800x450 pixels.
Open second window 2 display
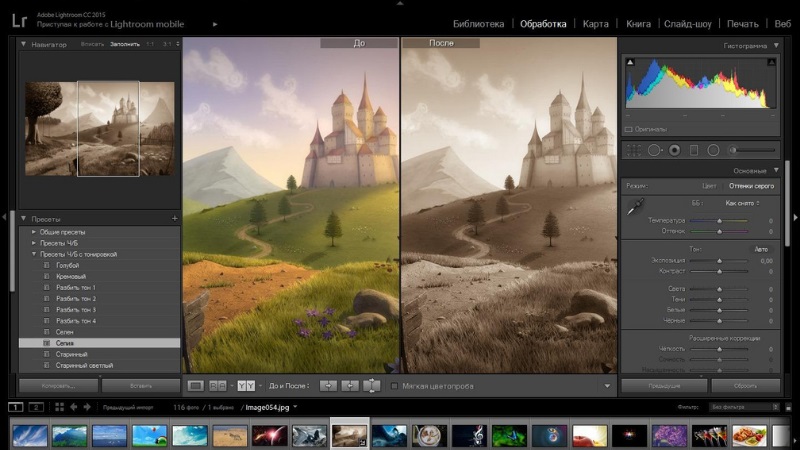click(36, 407)
